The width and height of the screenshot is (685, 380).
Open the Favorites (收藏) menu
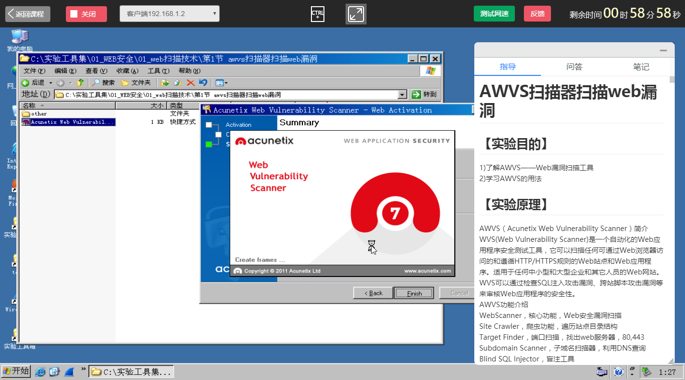point(127,71)
